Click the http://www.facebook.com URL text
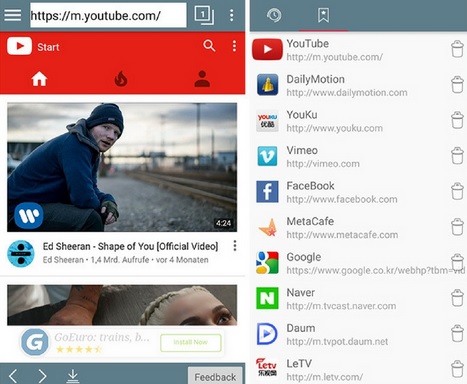The image size is (467, 384). pos(342,199)
